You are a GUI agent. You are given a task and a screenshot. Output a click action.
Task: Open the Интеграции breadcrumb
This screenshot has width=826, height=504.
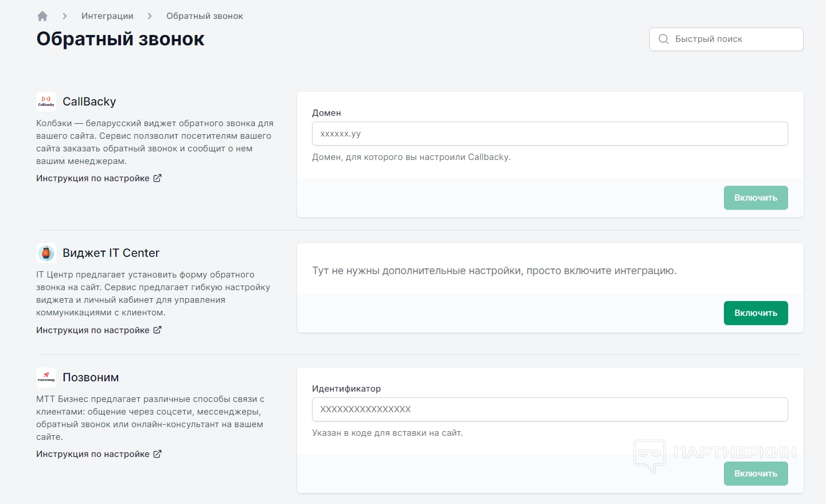click(107, 16)
